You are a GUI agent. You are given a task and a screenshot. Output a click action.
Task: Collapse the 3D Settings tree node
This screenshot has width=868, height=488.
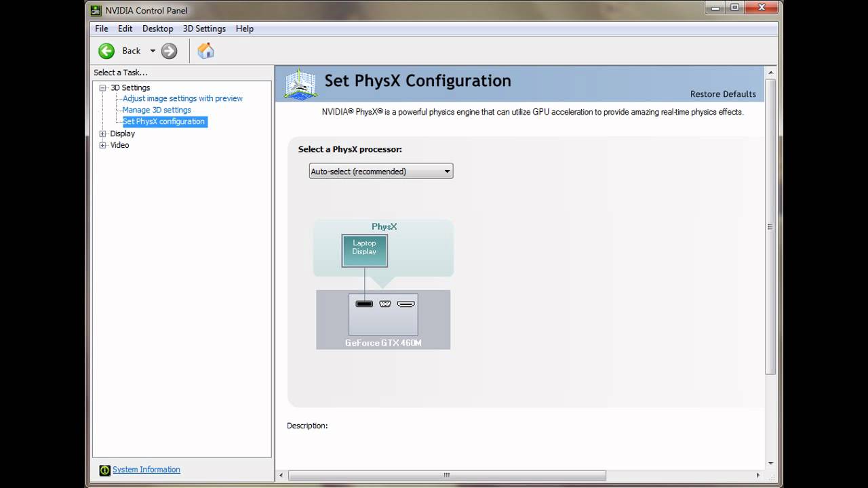click(x=103, y=87)
